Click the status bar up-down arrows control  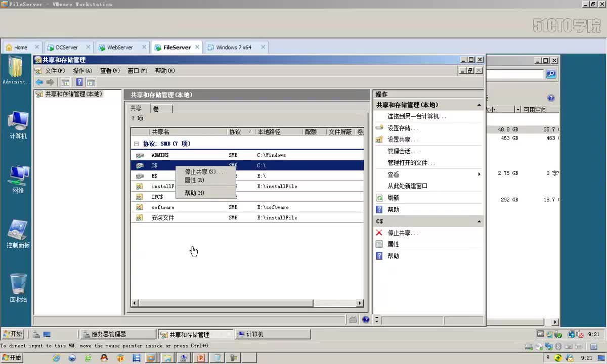point(377,320)
